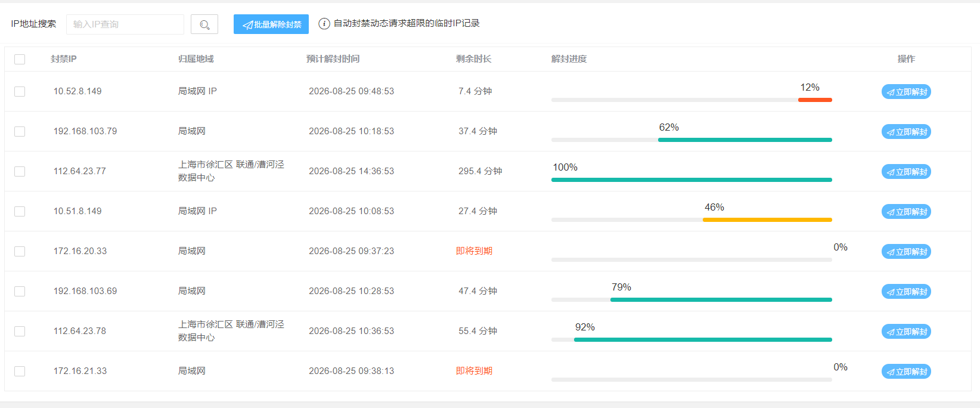Click the 封禁IP column header
This screenshot has width=980, height=408.
(64, 59)
